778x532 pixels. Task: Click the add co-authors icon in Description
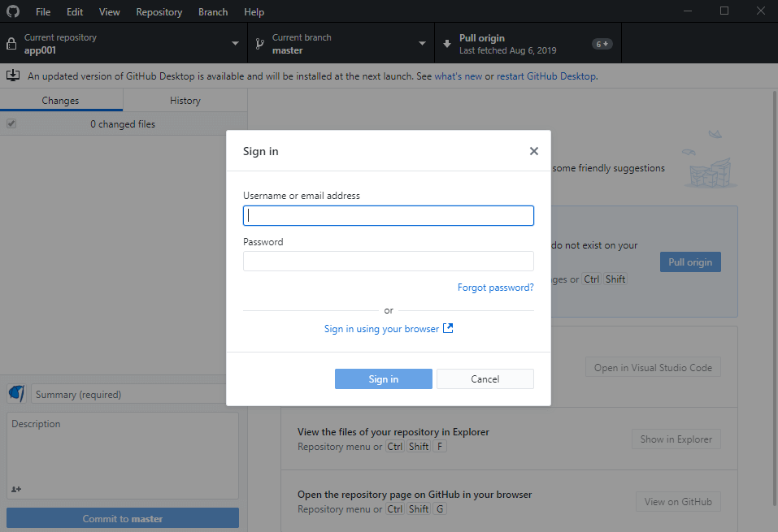pyautogui.click(x=16, y=490)
